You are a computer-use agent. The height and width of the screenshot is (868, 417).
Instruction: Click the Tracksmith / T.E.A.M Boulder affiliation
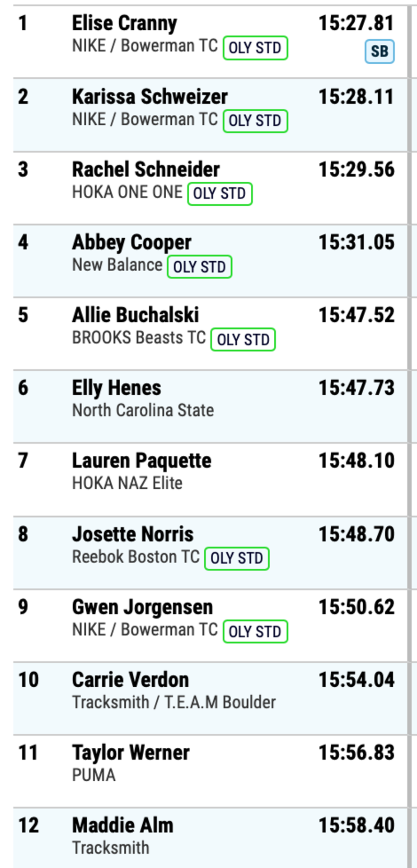coord(174,702)
